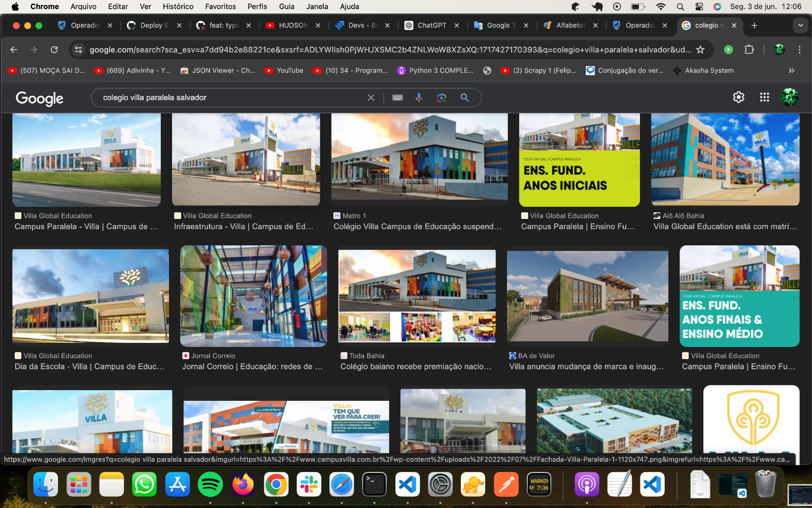This screenshot has height=508, width=812.
Task: View site information icon in address bar
Action: tap(78, 50)
